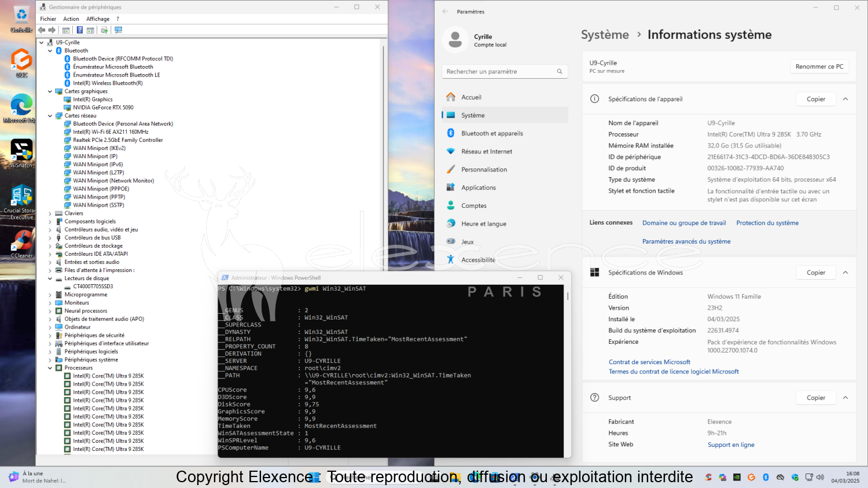Click the back arrow in Paramètres window
Image resolution: width=868 pixels, height=488 pixels.
(x=445, y=12)
